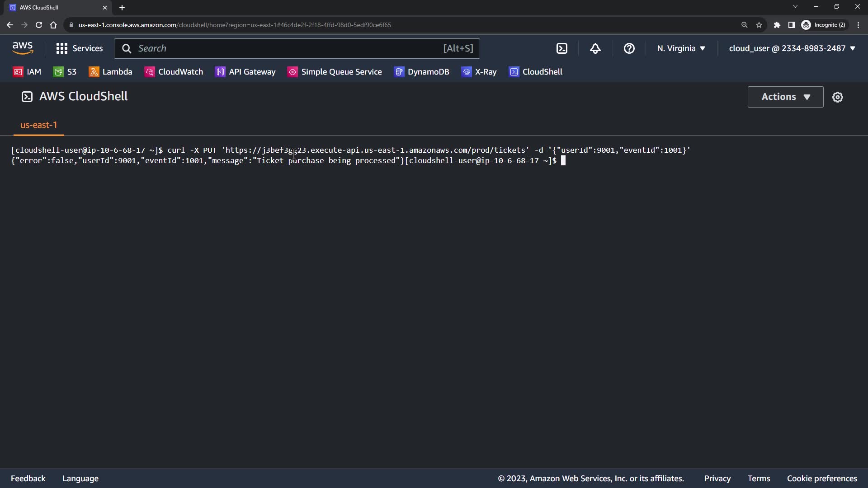Open the API Gateway bookmark

pyautogui.click(x=245, y=72)
